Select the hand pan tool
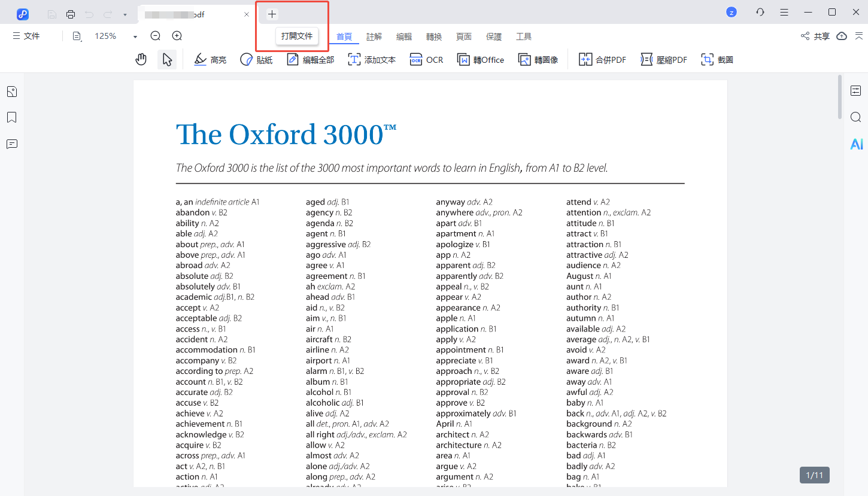 coord(141,59)
